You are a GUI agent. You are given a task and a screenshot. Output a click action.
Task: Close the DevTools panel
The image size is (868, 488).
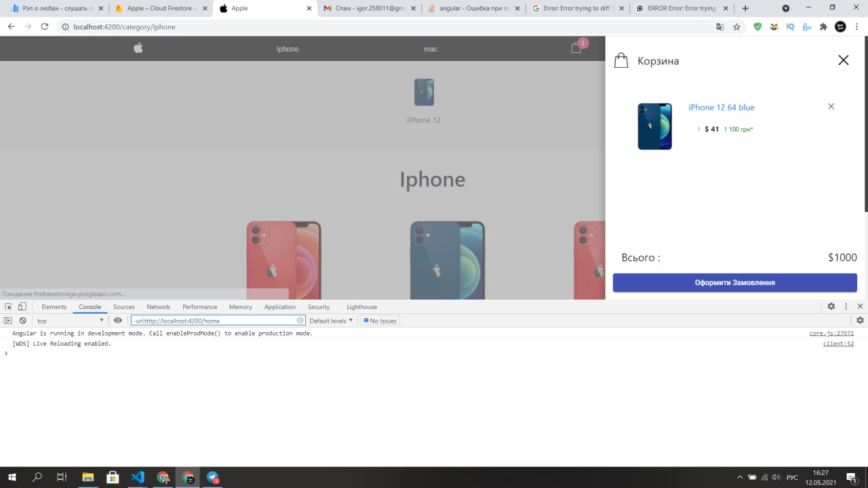tap(860, 307)
